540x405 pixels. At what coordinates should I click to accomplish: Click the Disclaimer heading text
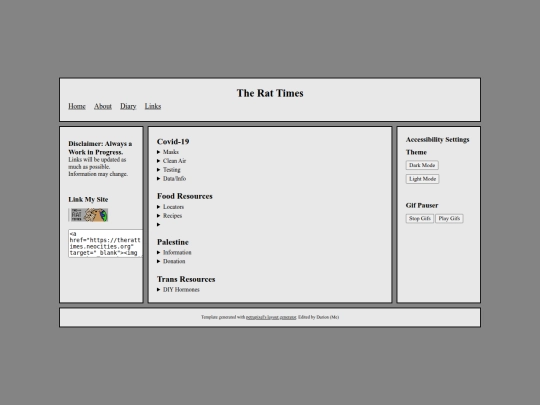[x=100, y=148]
